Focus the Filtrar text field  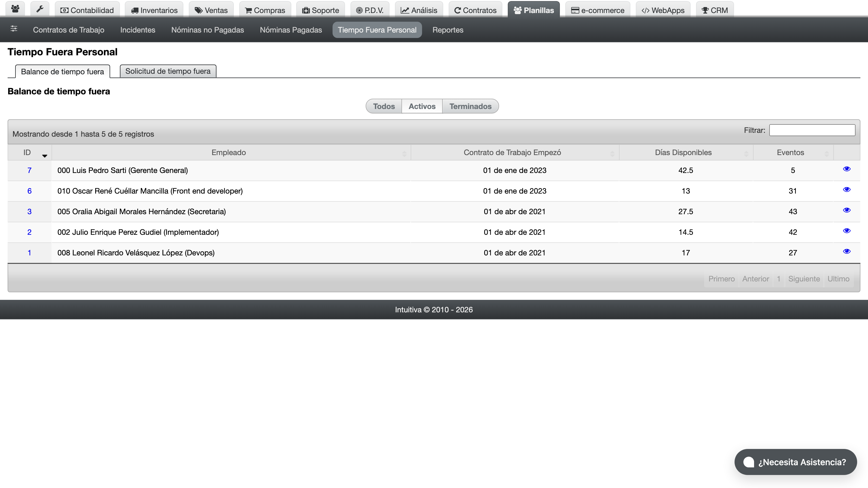(x=812, y=130)
